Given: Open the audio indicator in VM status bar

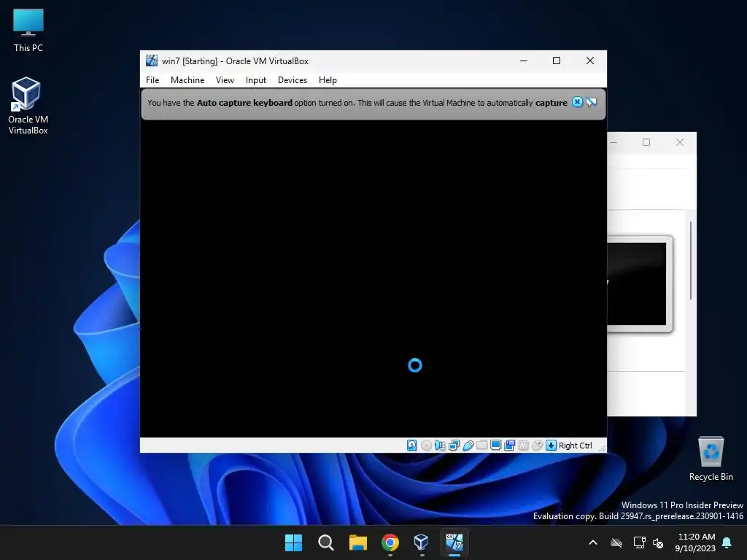Looking at the screenshot, I should 440,446.
